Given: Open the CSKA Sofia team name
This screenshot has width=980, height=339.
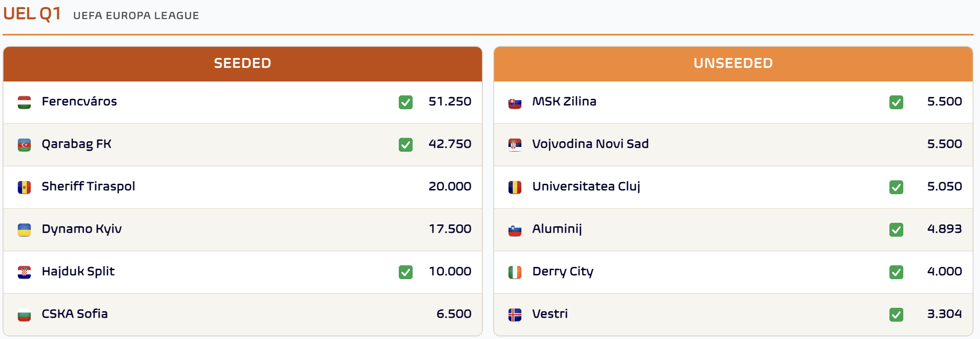Looking at the screenshot, I should (x=75, y=314).
